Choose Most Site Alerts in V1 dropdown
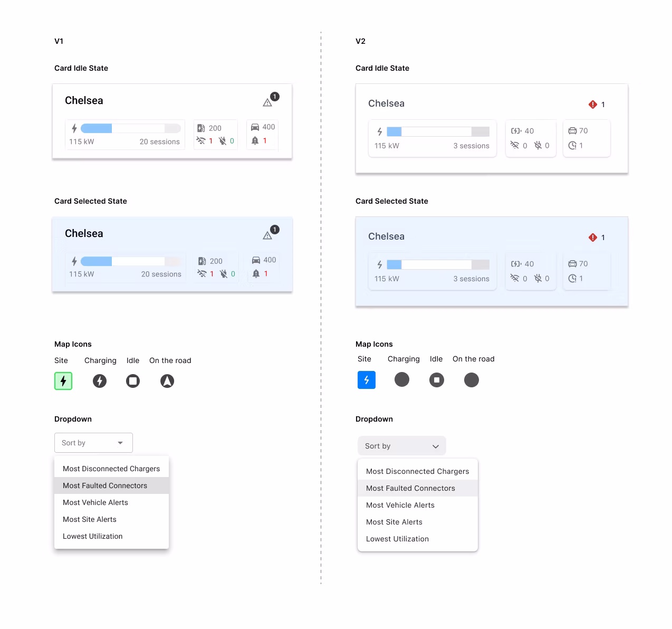The height and width of the screenshot is (629, 672). pos(111,519)
